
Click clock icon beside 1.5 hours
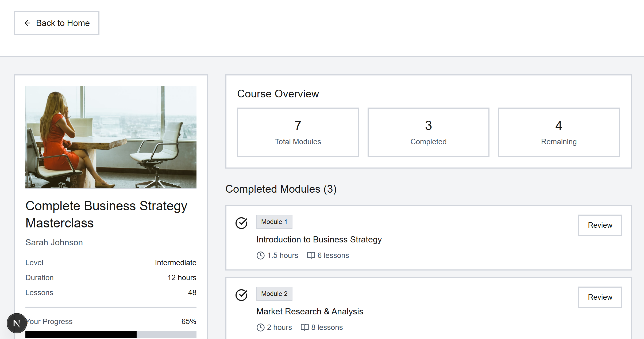[x=260, y=256]
